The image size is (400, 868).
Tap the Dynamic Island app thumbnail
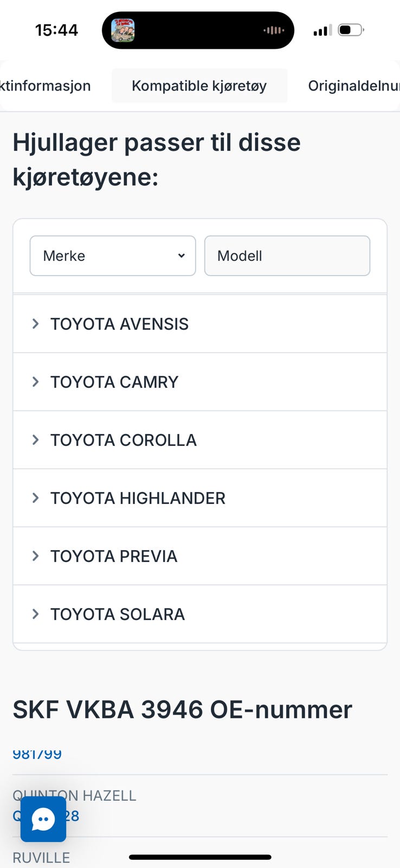pos(123,30)
